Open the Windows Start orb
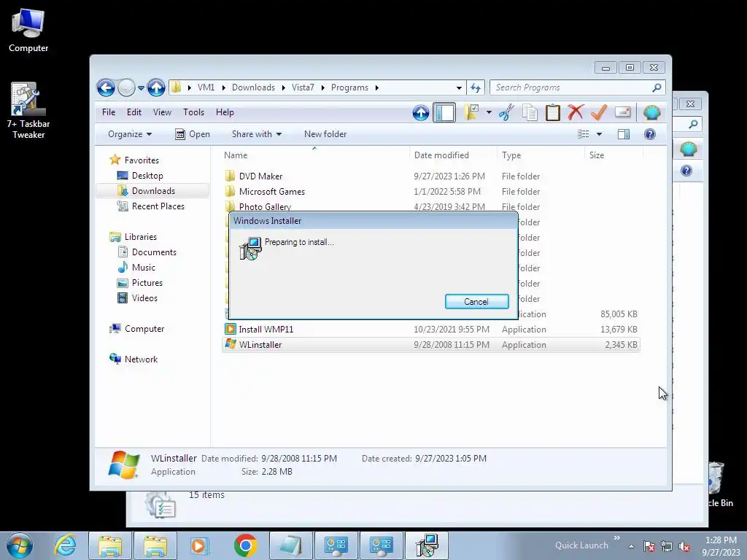 [x=20, y=545]
